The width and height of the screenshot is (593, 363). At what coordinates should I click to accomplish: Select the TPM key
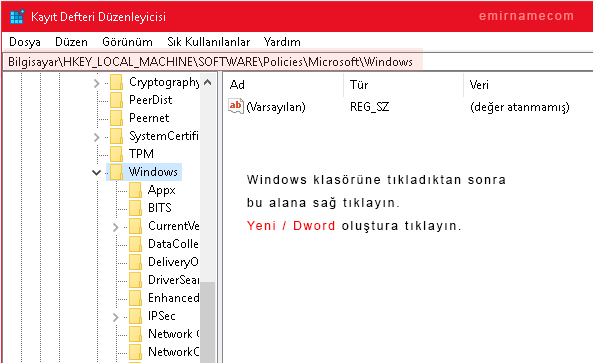coord(141,154)
